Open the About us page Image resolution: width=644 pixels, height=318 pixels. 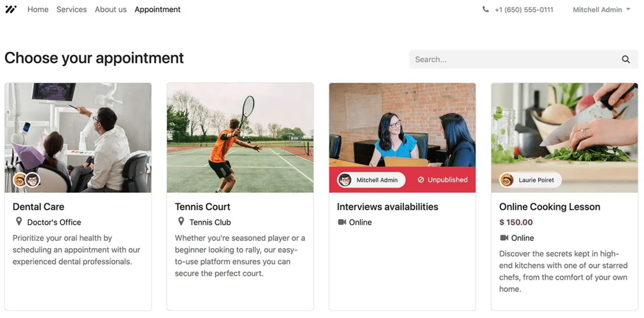click(x=110, y=9)
